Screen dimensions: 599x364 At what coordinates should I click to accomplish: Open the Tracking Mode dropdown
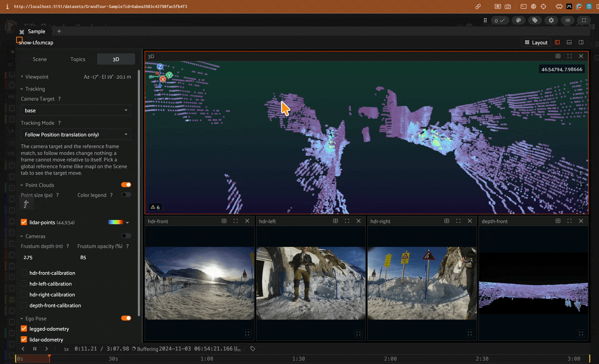pyautogui.click(x=76, y=134)
